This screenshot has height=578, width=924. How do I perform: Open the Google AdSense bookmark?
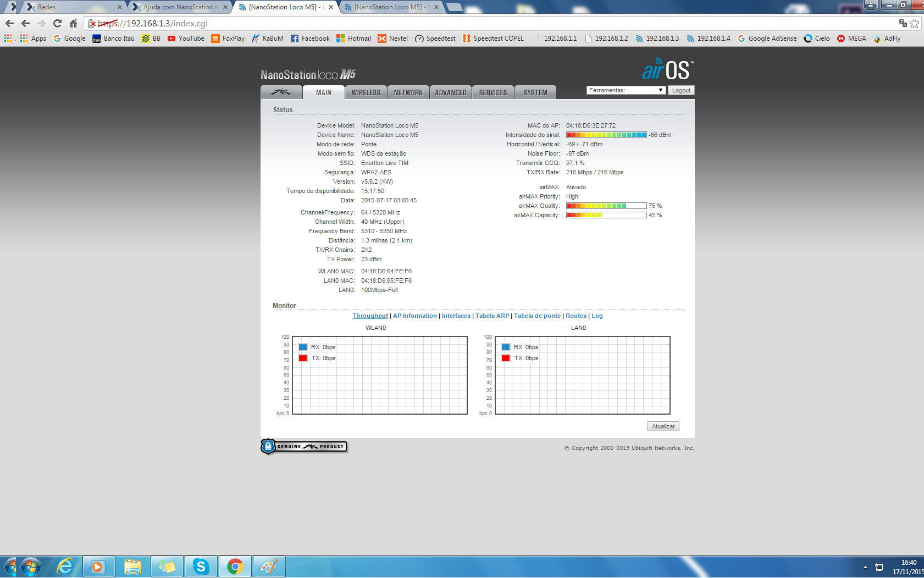point(767,38)
